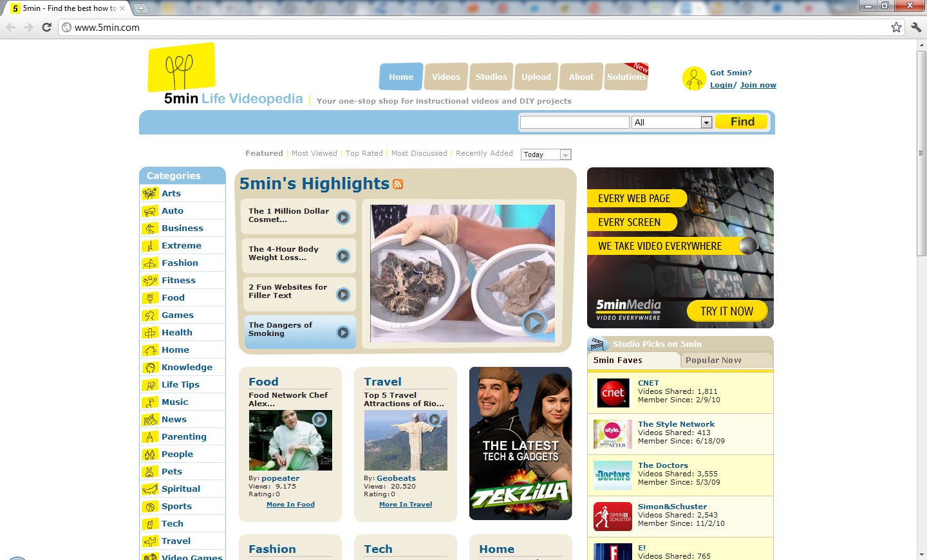Open the Geobeats author link

[397, 478]
